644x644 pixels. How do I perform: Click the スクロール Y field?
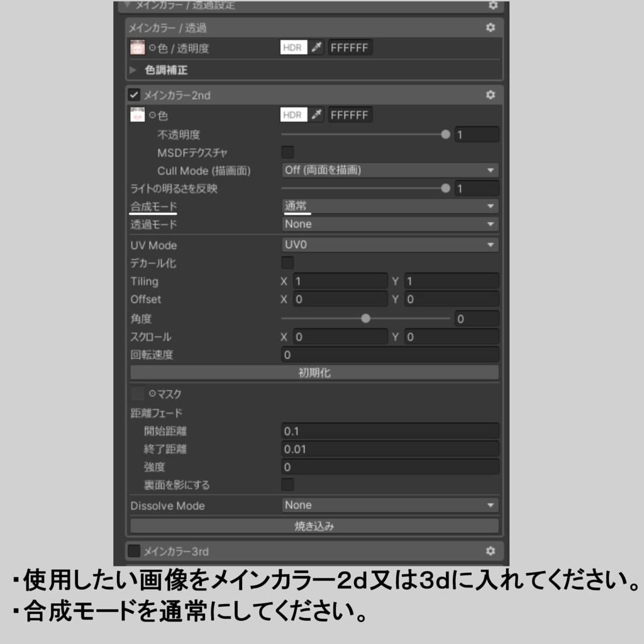452,337
